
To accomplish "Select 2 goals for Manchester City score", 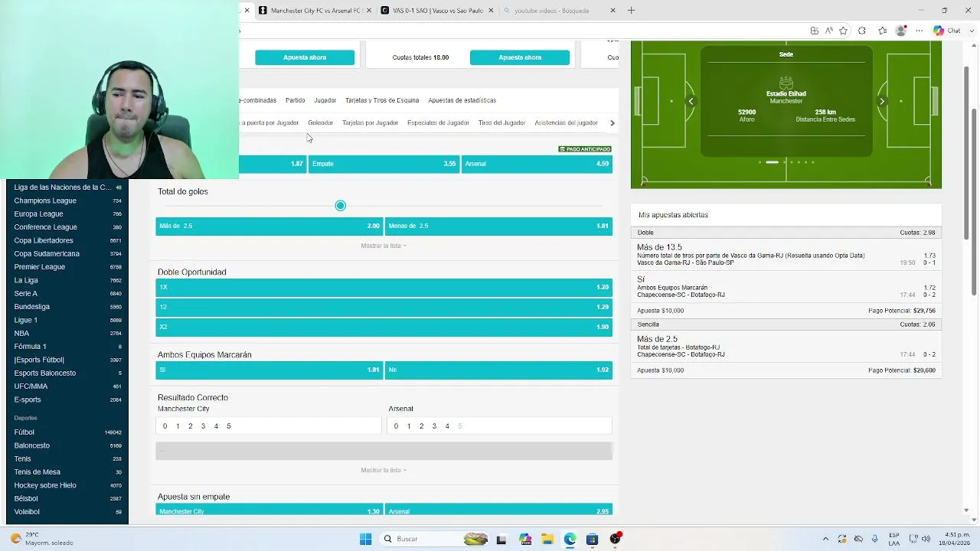I will coord(190,426).
